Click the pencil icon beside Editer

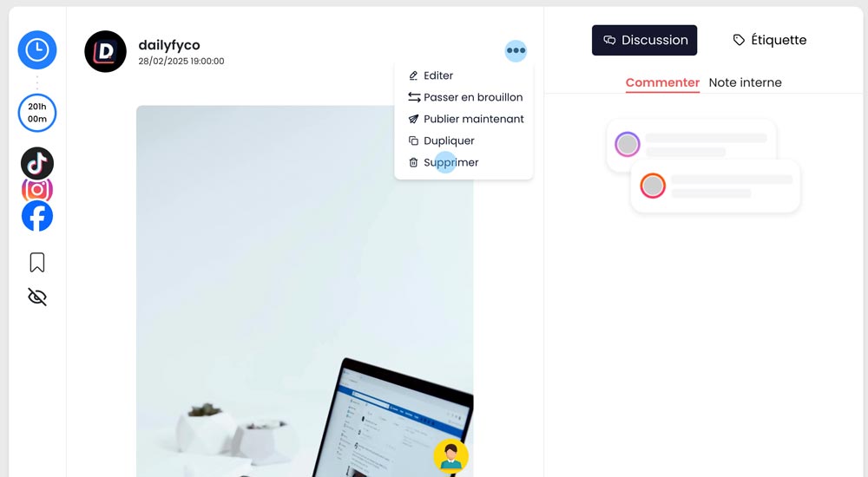pos(413,75)
